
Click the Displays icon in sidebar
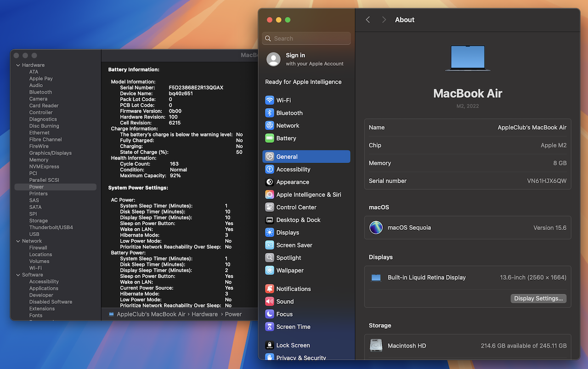270,233
